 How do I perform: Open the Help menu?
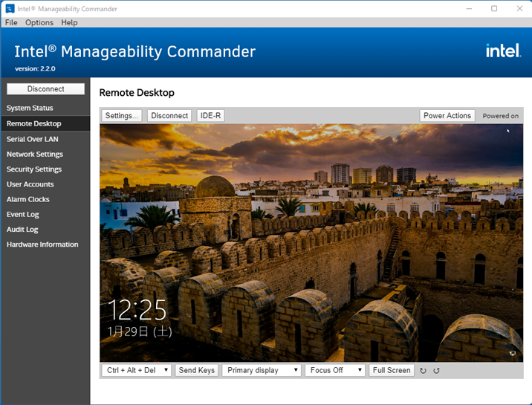click(69, 22)
